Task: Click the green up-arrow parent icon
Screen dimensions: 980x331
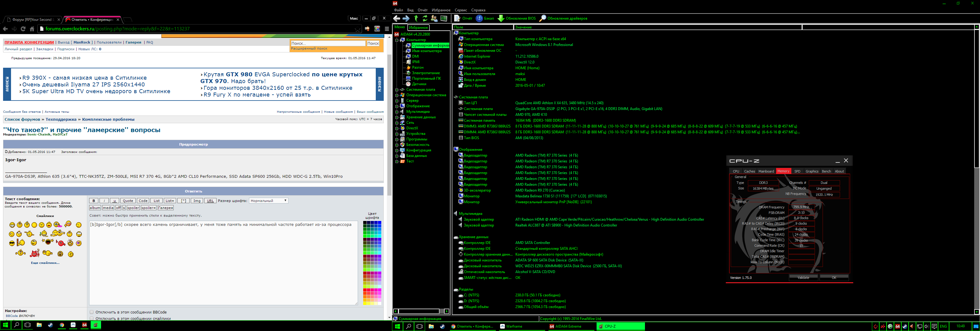Action: coord(416,18)
